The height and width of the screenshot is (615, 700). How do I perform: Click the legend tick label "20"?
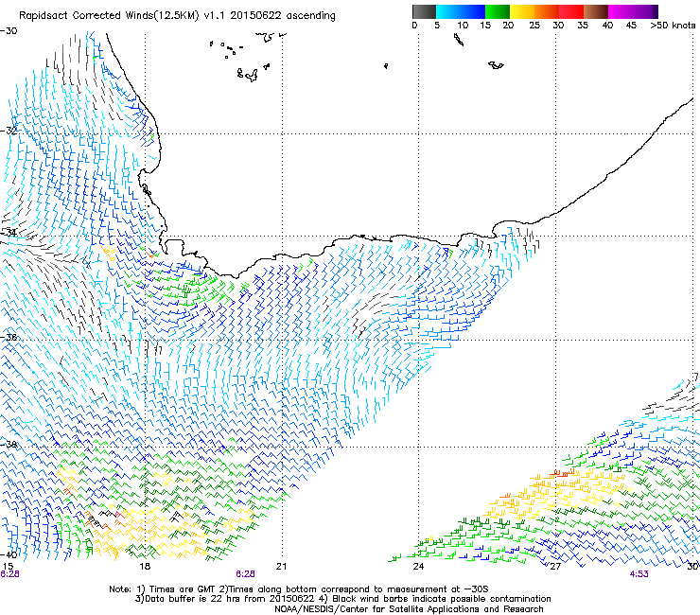[x=508, y=26]
